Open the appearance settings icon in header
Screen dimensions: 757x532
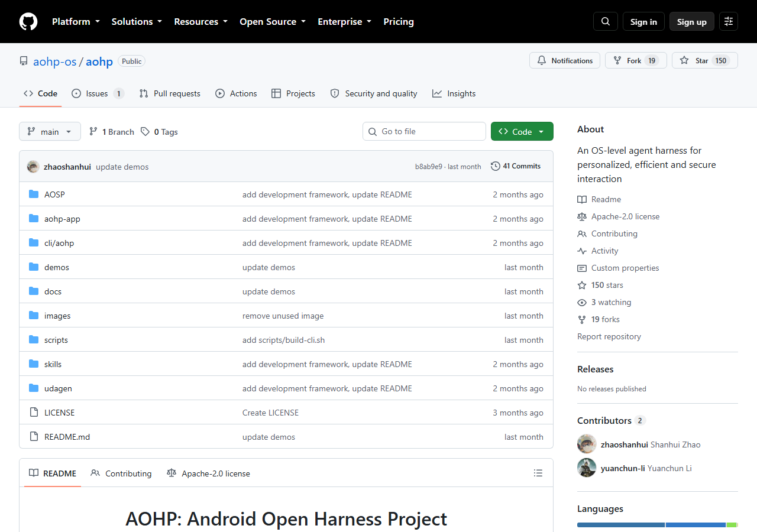click(729, 22)
